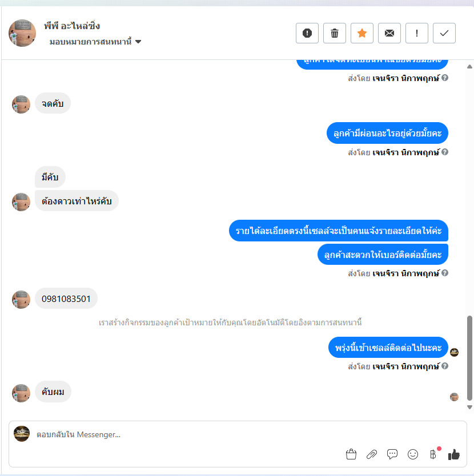Open the shopping bag products icon
474x476 pixels.
click(351, 454)
